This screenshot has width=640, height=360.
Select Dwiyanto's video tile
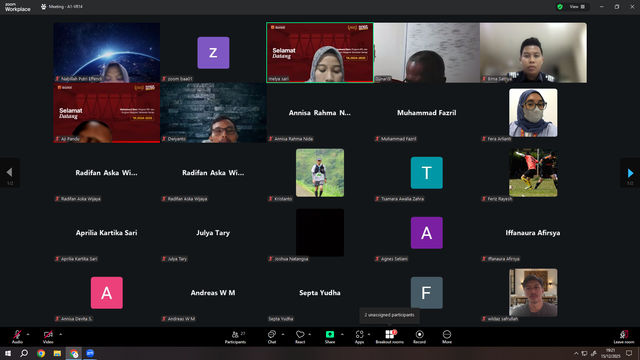pyautogui.click(x=213, y=113)
